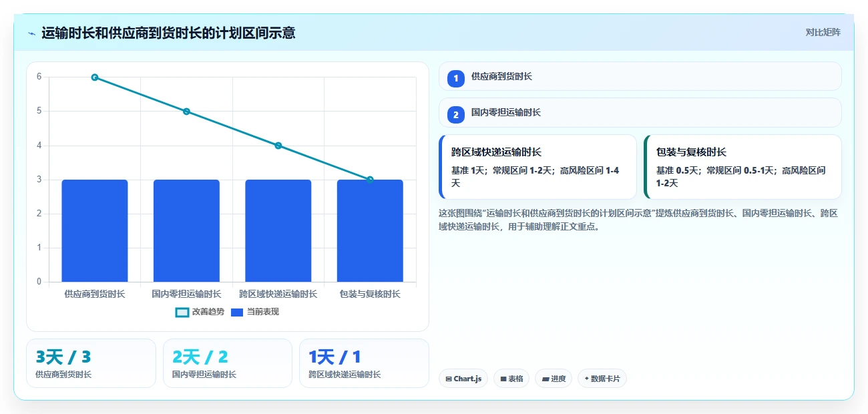Click the bar for 国内零担运输时长
Image resolution: width=868 pixels, height=414 pixels.
click(x=186, y=230)
